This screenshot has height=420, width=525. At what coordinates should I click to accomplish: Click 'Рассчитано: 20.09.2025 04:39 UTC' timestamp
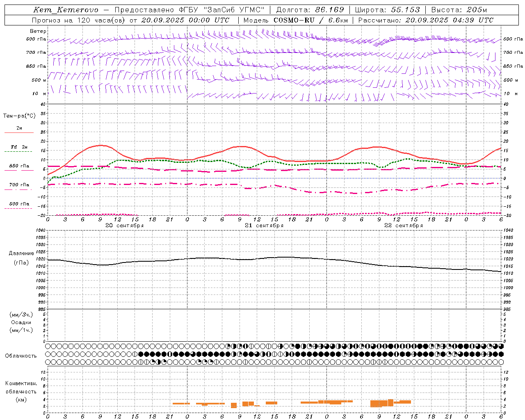tap(426, 20)
